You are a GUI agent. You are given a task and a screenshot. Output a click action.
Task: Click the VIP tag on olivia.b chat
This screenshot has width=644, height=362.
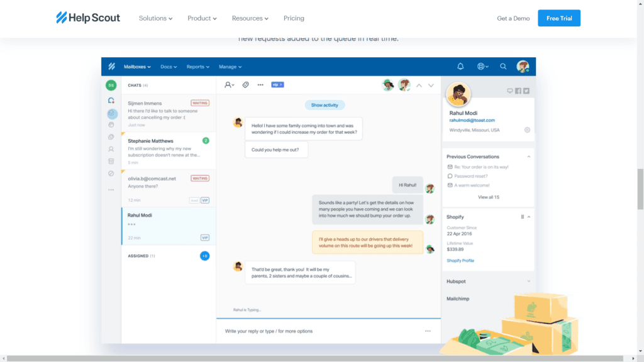coord(205,200)
